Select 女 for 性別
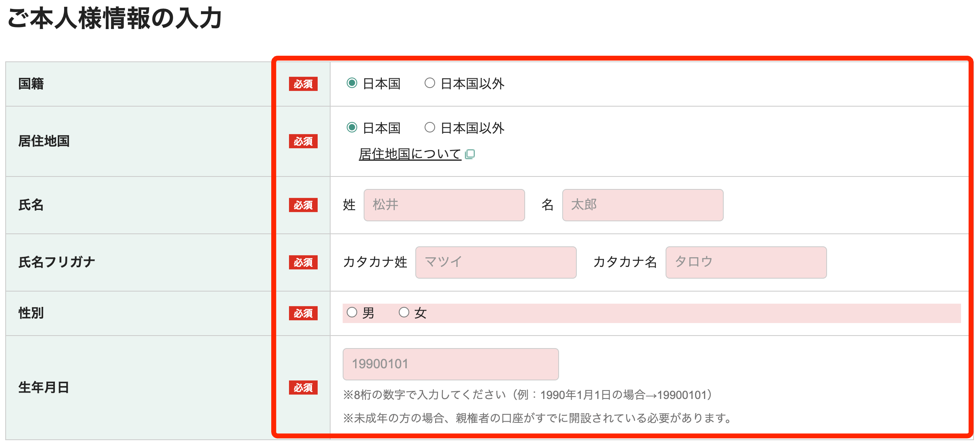The width and height of the screenshot is (980, 445). tap(403, 311)
